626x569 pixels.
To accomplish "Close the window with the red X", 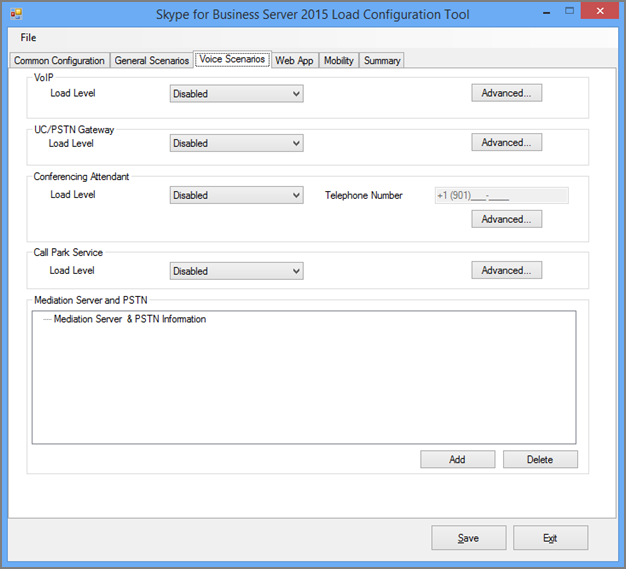I will 600,11.
